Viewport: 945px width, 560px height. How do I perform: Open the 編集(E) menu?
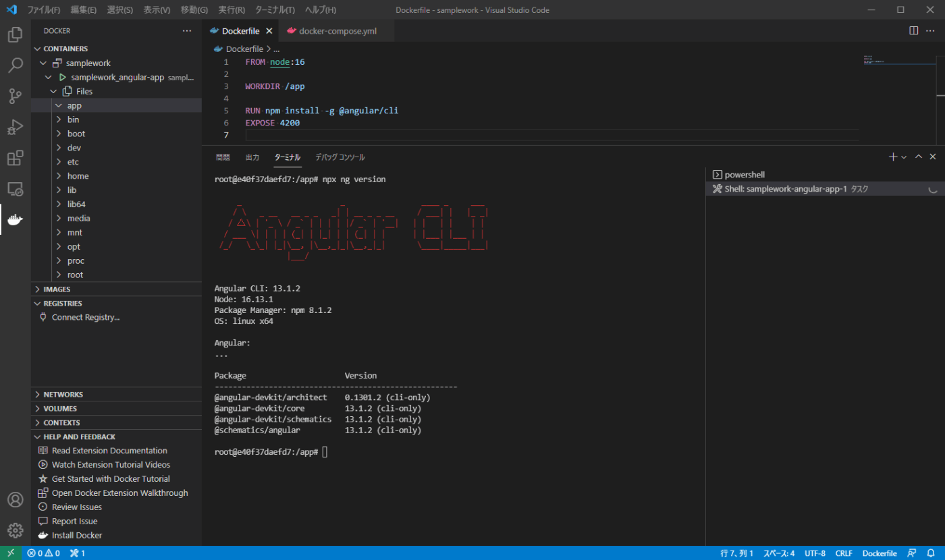click(x=83, y=10)
